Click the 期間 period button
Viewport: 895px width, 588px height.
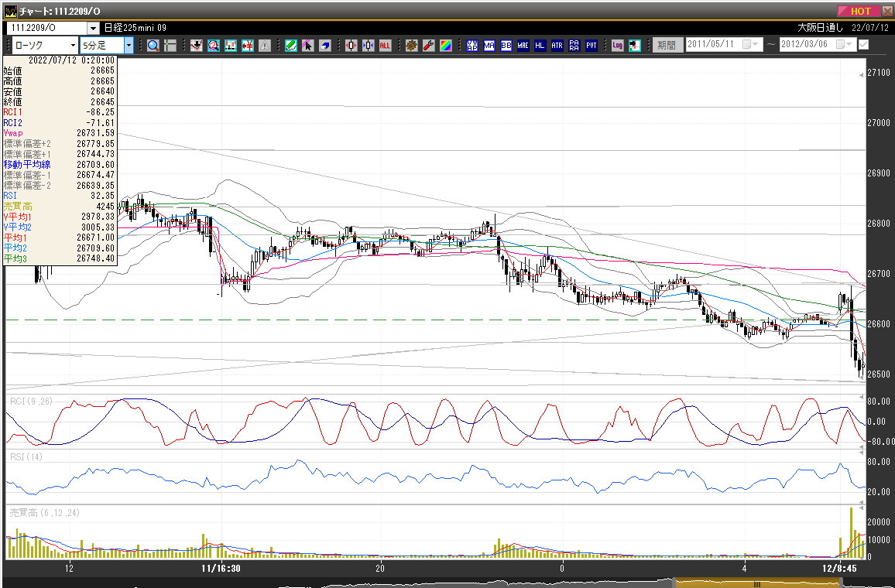[x=668, y=45]
